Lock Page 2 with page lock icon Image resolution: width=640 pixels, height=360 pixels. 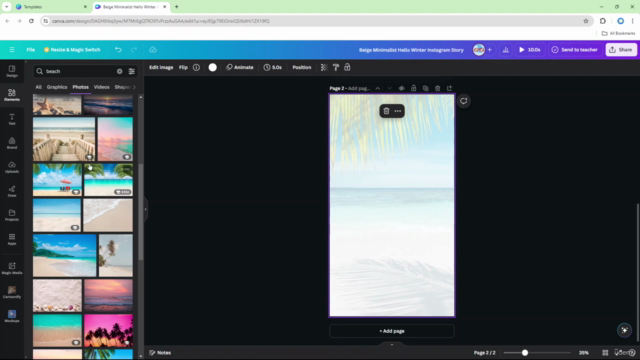pyautogui.click(x=413, y=88)
